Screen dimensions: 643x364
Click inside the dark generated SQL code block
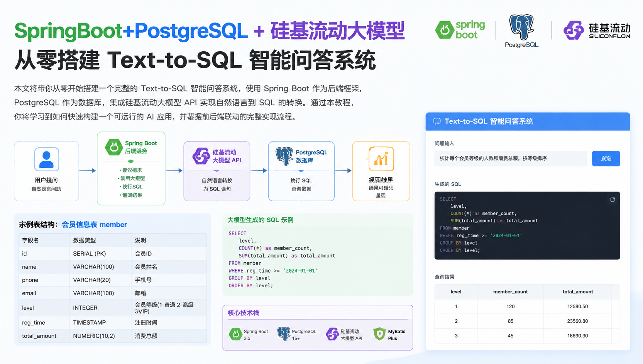tap(527, 226)
